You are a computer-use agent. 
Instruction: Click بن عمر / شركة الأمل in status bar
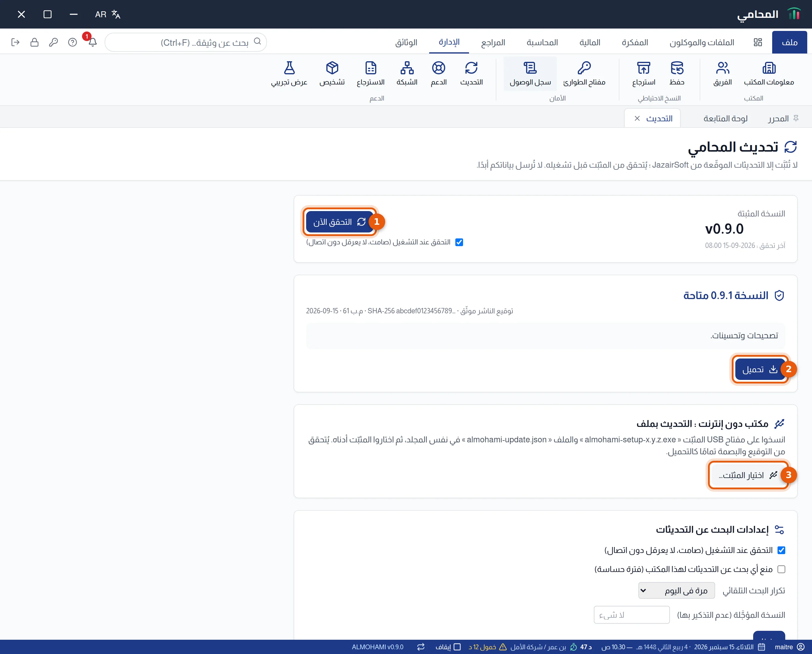tap(538, 647)
